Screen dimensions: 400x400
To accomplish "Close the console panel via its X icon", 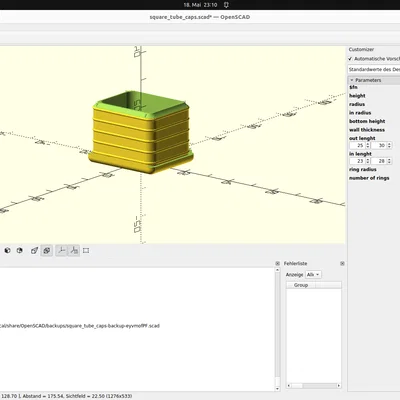I will tap(277, 263).
